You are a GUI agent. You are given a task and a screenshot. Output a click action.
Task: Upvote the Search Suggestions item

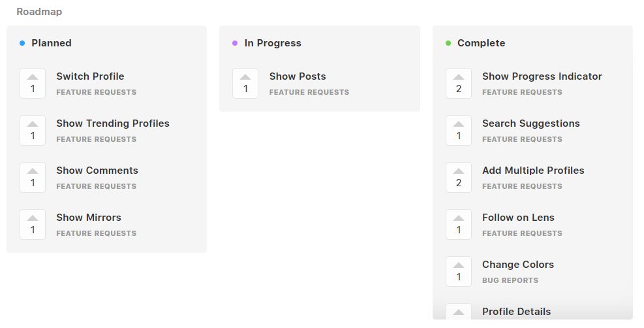(x=459, y=130)
